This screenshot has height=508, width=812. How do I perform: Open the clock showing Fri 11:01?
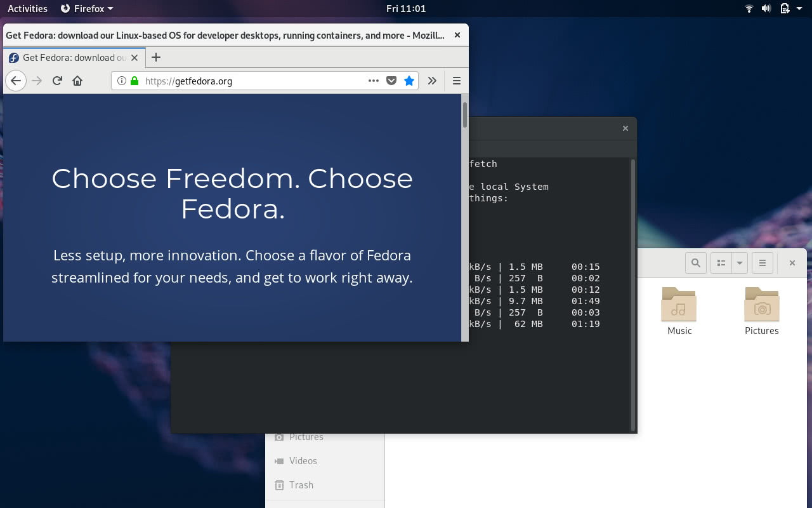[406, 8]
